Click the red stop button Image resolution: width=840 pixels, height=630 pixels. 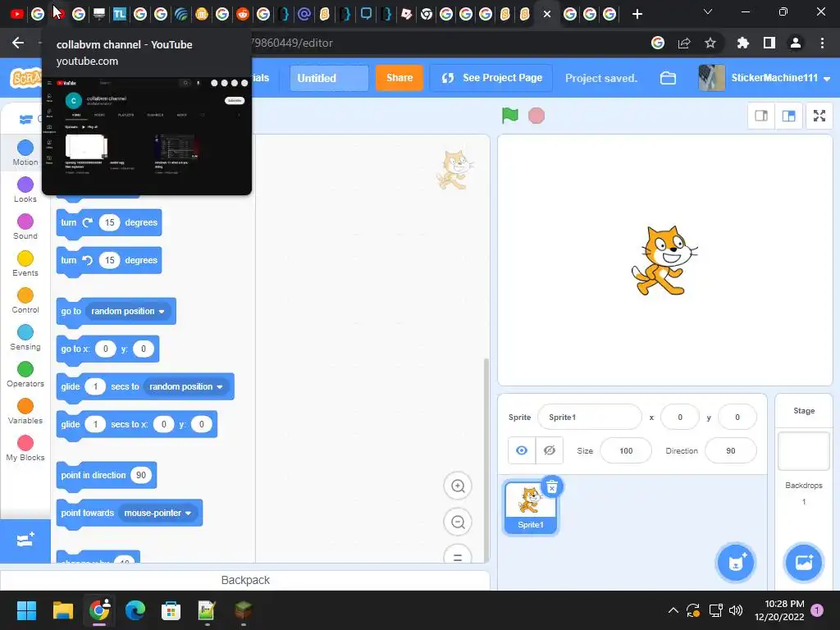coord(536,115)
